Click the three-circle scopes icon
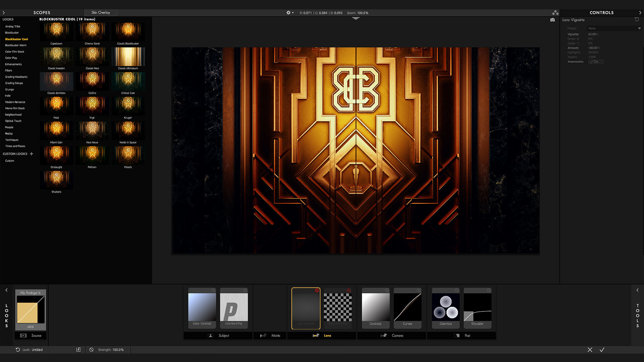644x362 pixels. (555, 13)
